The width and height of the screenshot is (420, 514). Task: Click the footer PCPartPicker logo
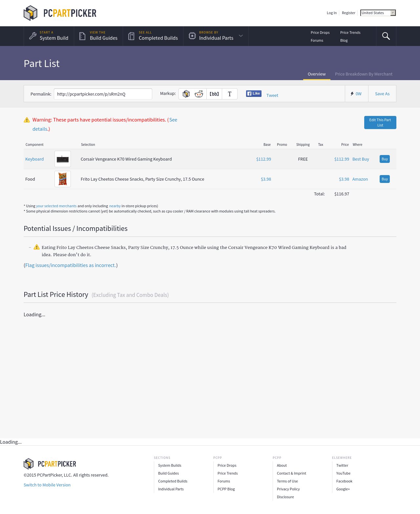coord(50,464)
